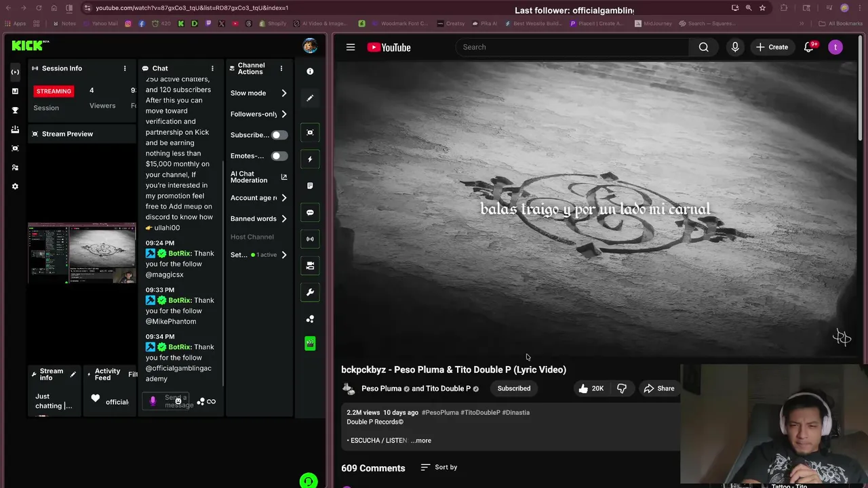
Task: Share the bckpckbyz video
Action: 659,388
